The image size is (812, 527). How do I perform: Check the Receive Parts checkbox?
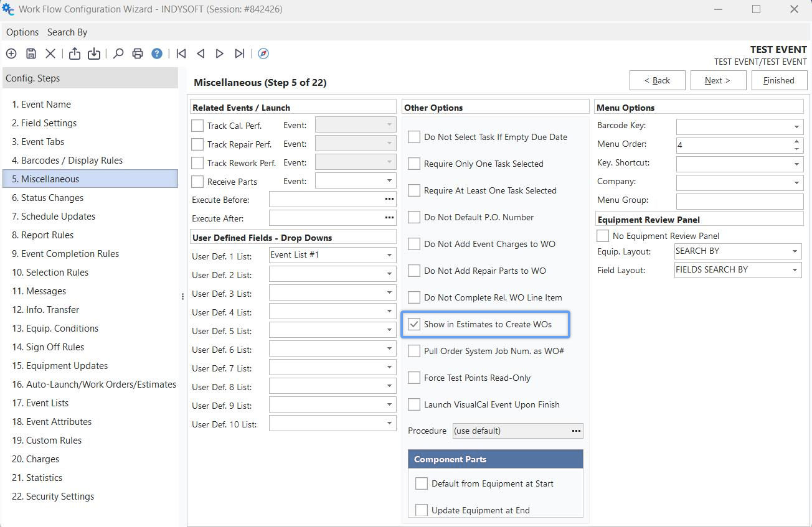pos(197,182)
